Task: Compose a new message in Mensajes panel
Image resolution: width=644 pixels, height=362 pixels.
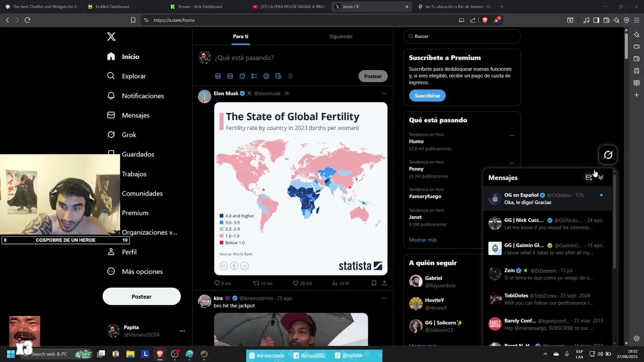Action: 589,177
